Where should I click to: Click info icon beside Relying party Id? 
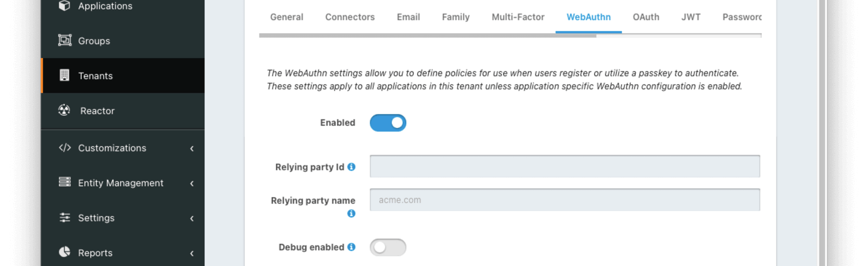point(352,167)
